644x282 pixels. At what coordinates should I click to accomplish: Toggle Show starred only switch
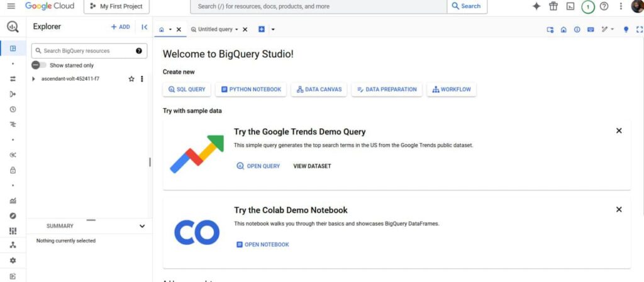[x=39, y=65]
